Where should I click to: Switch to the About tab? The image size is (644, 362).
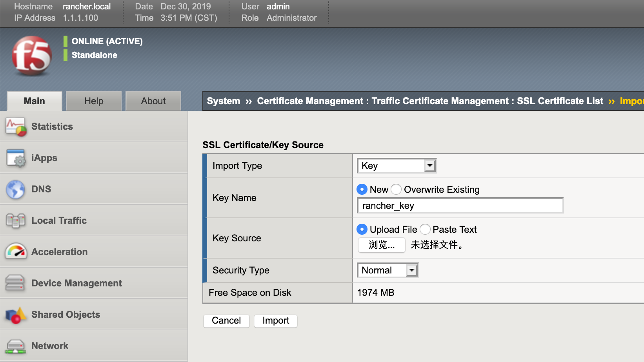(153, 101)
